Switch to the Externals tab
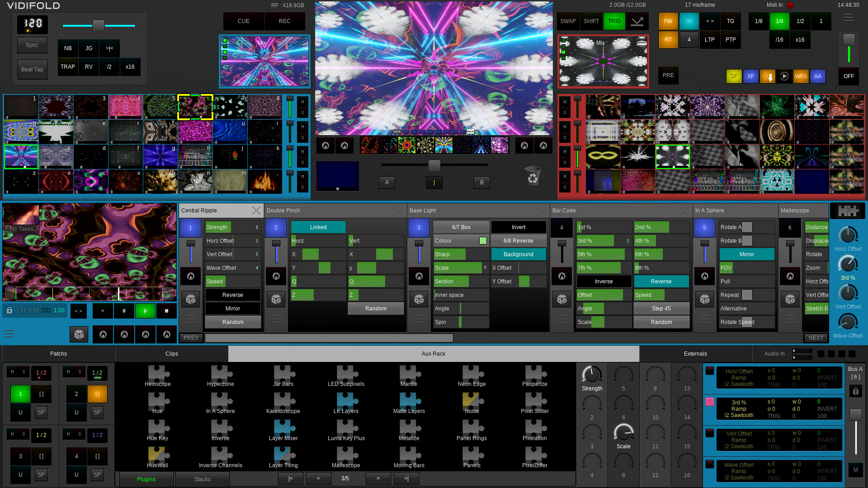The image size is (868, 488). pyautogui.click(x=695, y=354)
